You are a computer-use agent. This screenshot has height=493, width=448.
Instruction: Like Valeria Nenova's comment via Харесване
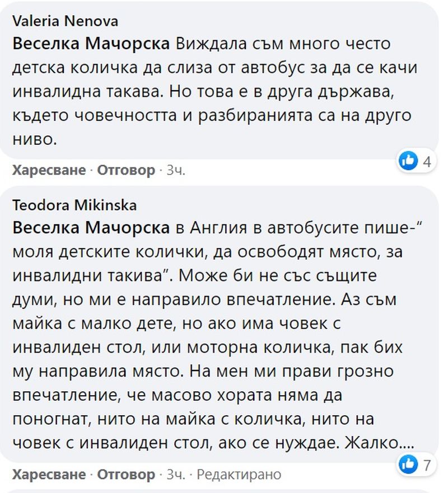tap(49, 170)
